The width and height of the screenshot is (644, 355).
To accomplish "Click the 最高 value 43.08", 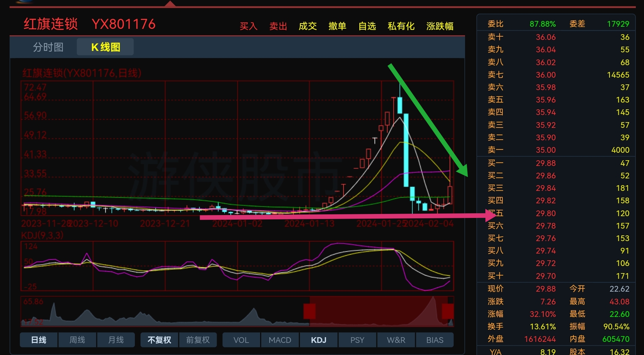I will pos(619,302).
